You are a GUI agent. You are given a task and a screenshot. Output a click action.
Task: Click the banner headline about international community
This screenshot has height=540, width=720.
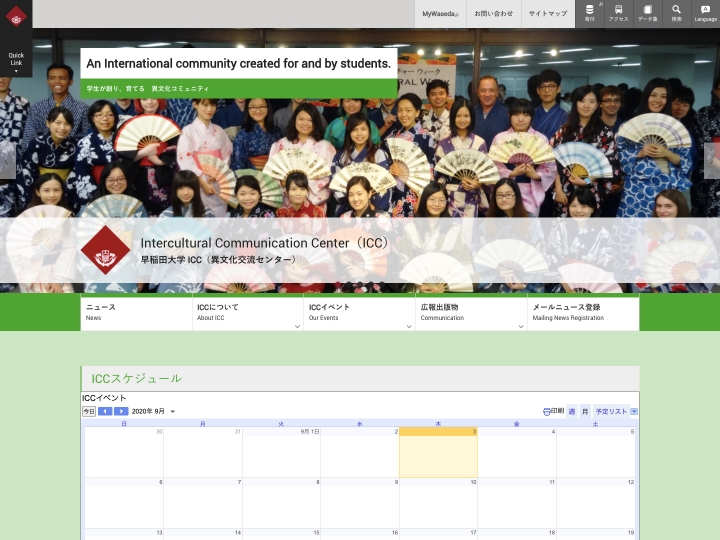click(239, 63)
